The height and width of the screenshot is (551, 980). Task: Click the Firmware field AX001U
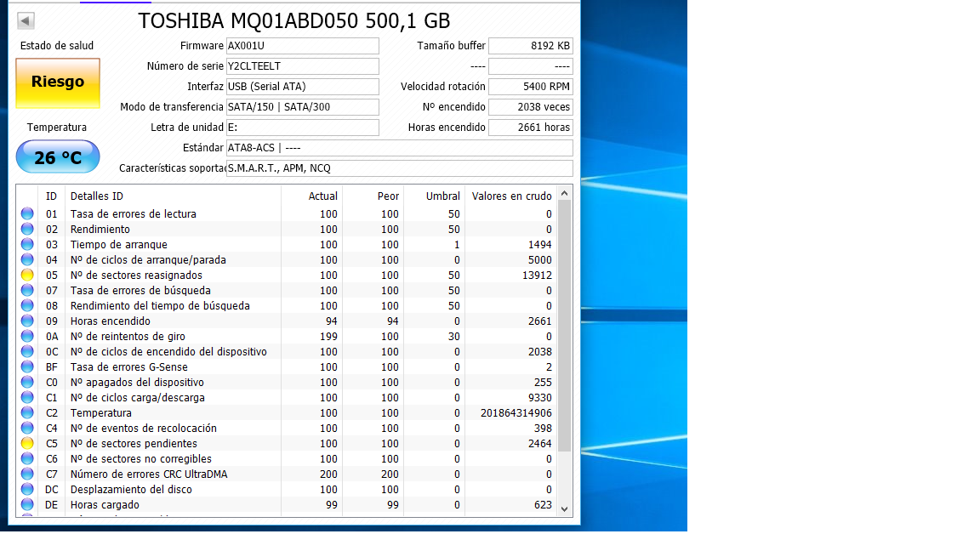[303, 46]
